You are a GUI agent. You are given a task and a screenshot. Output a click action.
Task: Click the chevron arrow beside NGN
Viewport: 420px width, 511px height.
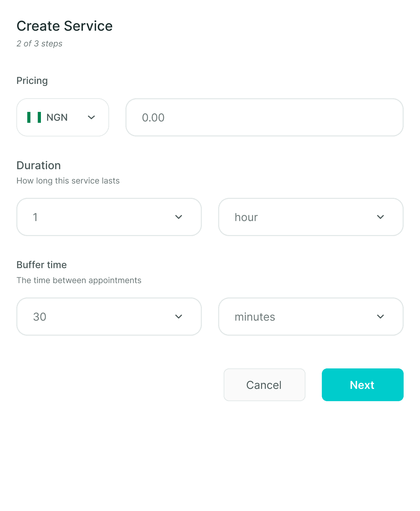(91, 117)
